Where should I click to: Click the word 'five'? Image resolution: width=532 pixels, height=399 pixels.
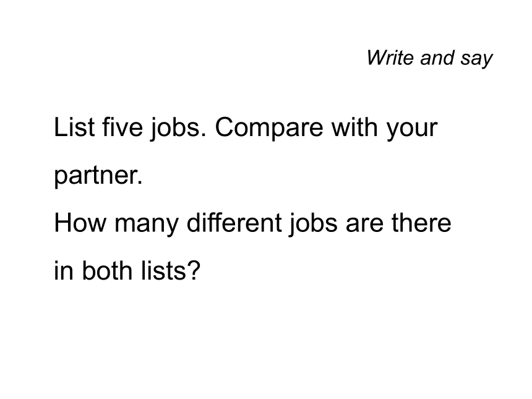[123, 127]
